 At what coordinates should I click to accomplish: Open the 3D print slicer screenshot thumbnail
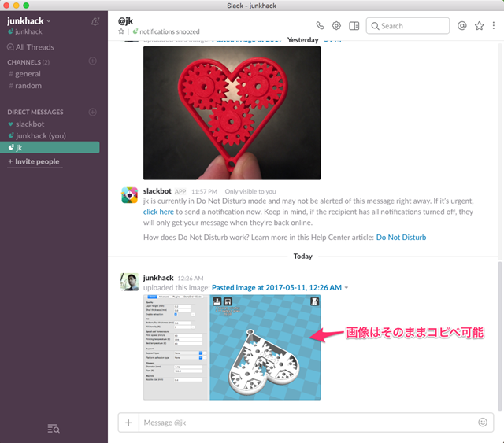232,347
